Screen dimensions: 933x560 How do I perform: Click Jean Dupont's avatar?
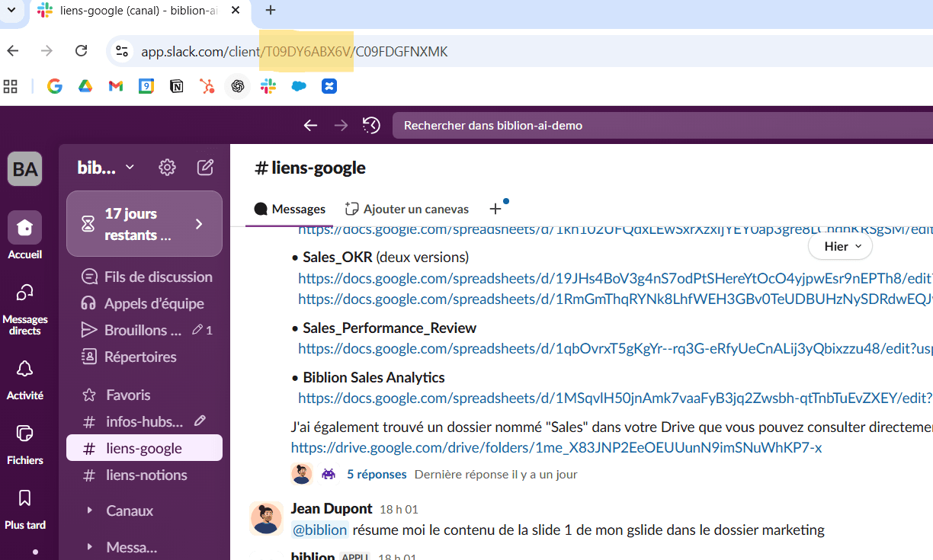[x=266, y=518]
